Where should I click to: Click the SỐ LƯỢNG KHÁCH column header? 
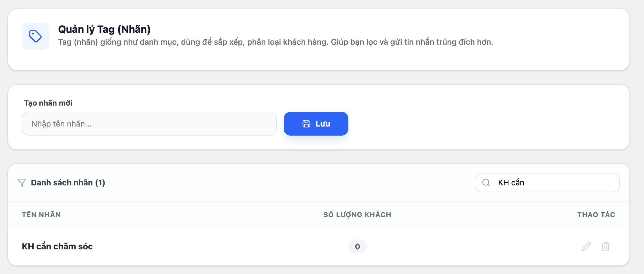357,215
